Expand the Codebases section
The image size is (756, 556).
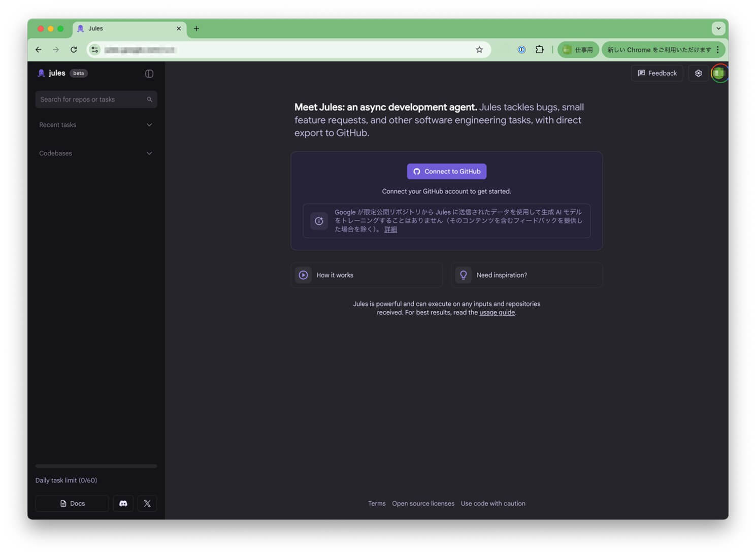pyautogui.click(x=96, y=153)
